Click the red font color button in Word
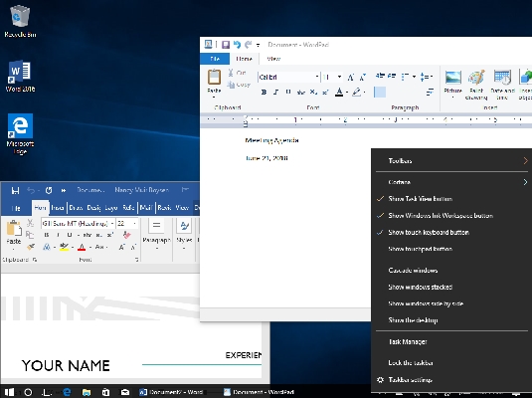Screen dimensions: 532x398 82,247
